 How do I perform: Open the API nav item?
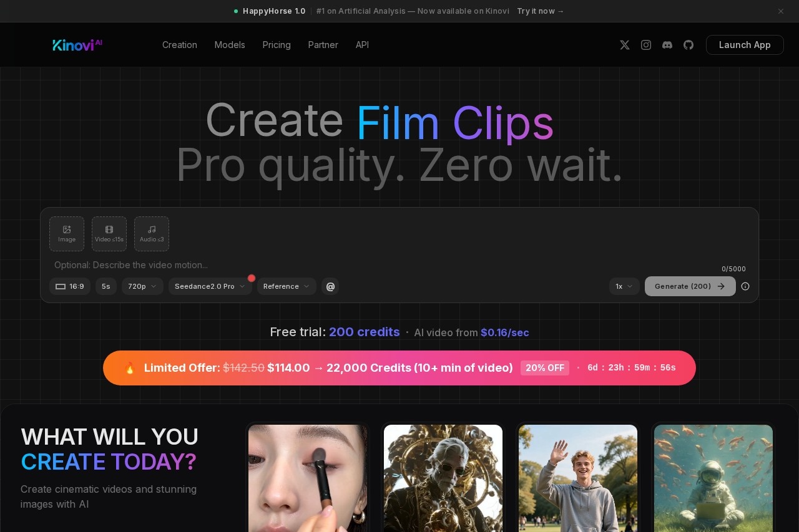[362, 45]
